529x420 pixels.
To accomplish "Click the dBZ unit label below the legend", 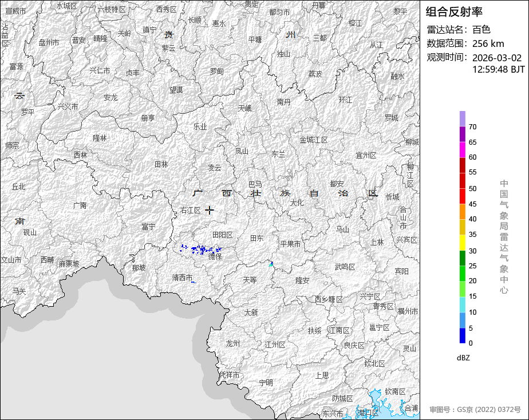I will (463, 358).
